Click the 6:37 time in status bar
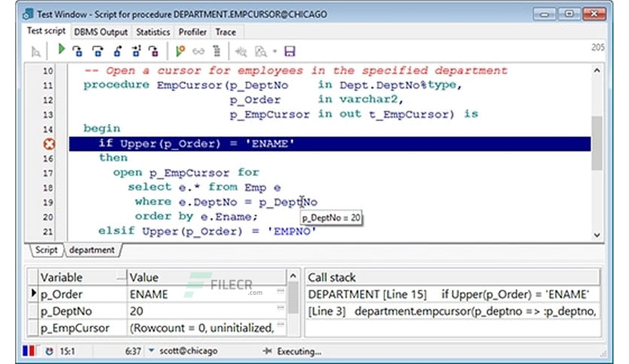This screenshot has height=364, width=629. pyautogui.click(x=132, y=351)
